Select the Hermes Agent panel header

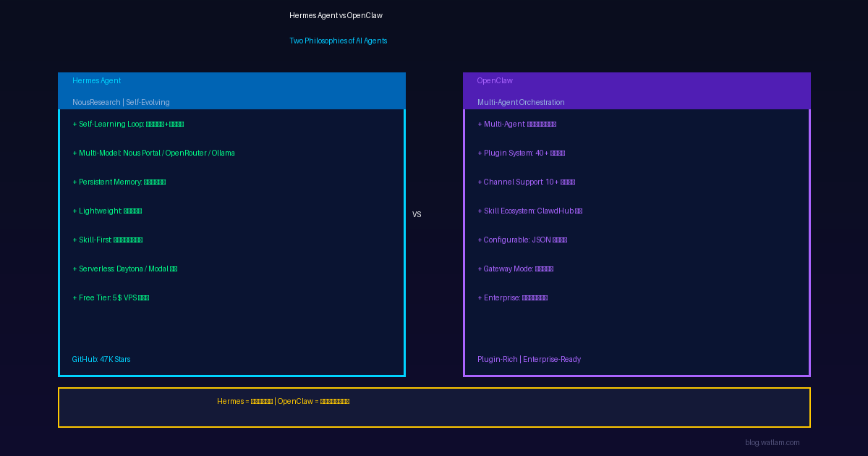(97, 81)
